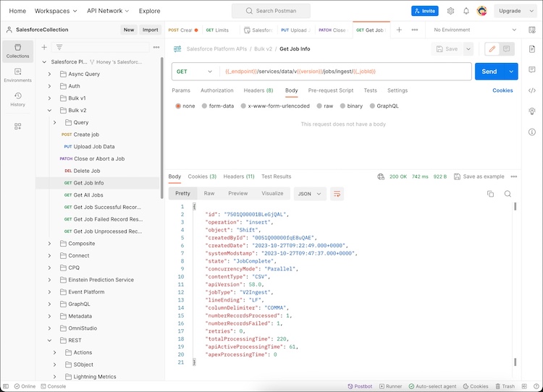This screenshot has height=392, width=543.
Task: Open the No Environment dropdown
Action: tap(475, 30)
